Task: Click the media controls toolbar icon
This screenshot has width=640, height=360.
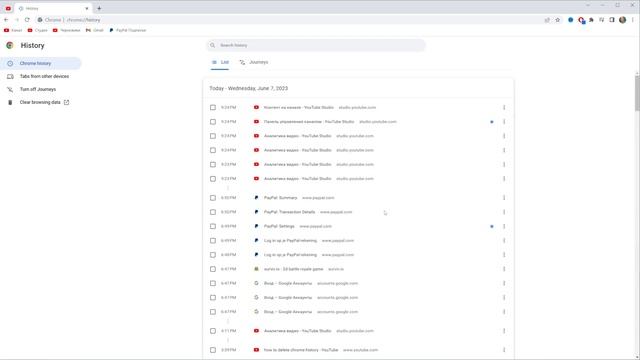Action: [x=602, y=20]
